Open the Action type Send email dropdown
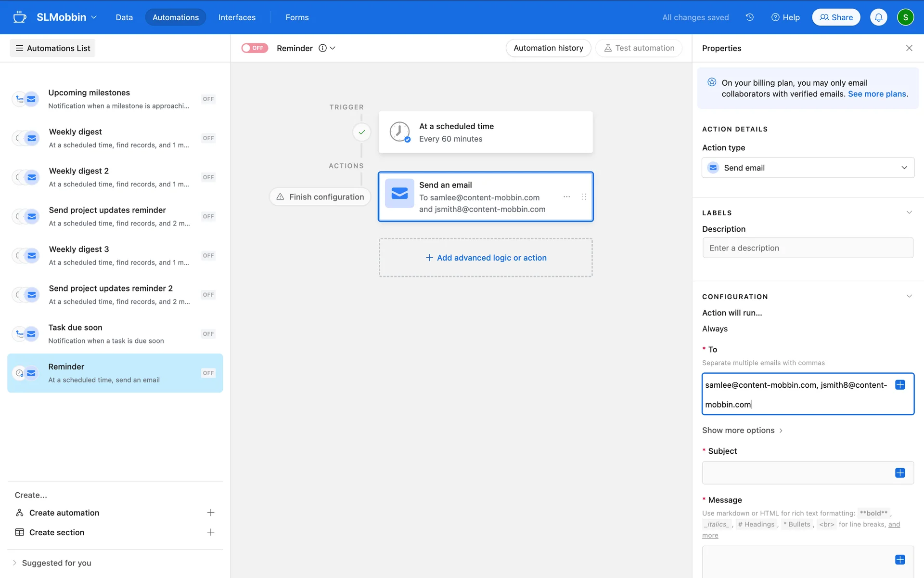The width and height of the screenshot is (924, 578). [x=808, y=168]
